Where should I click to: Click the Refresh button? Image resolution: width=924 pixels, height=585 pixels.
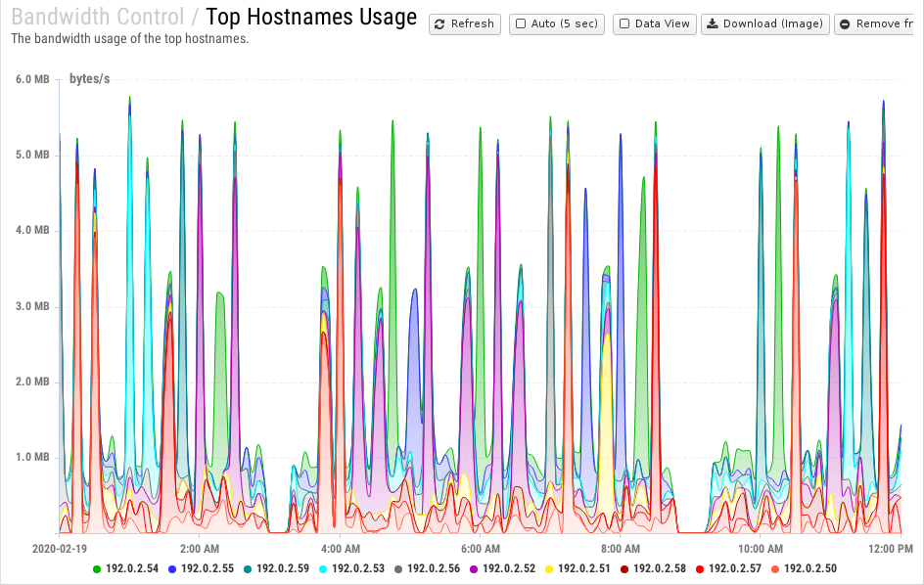click(464, 24)
